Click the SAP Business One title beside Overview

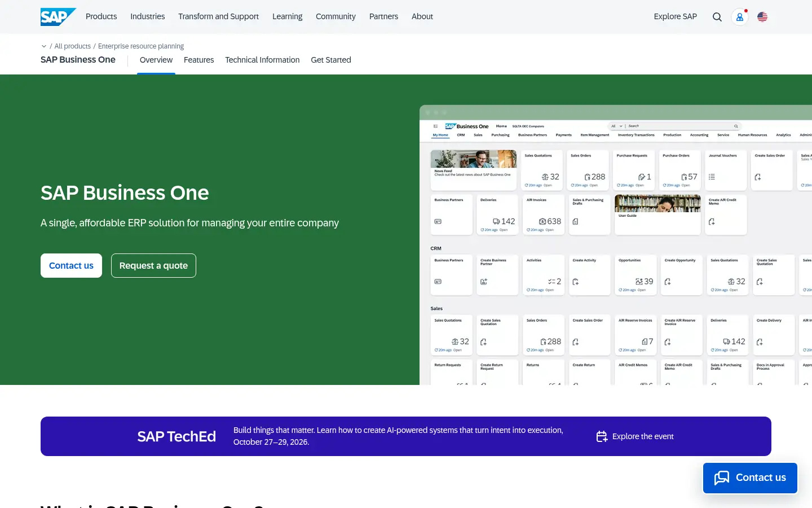pos(78,60)
